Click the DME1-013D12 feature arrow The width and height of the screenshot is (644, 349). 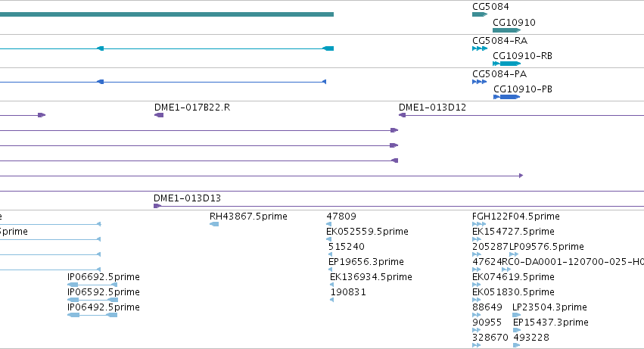click(x=402, y=115)
